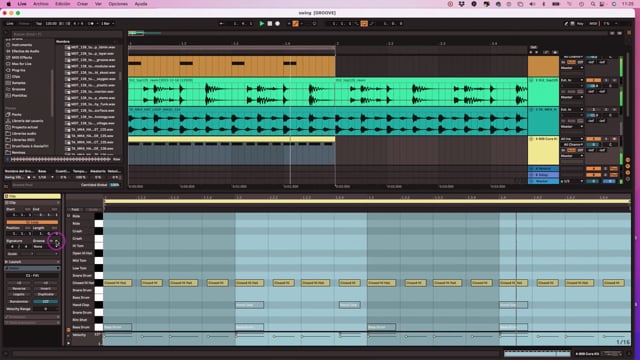Open macOS Spotlight search icon
The height and width of the screenshot is (360, 640).
[593, 4]
